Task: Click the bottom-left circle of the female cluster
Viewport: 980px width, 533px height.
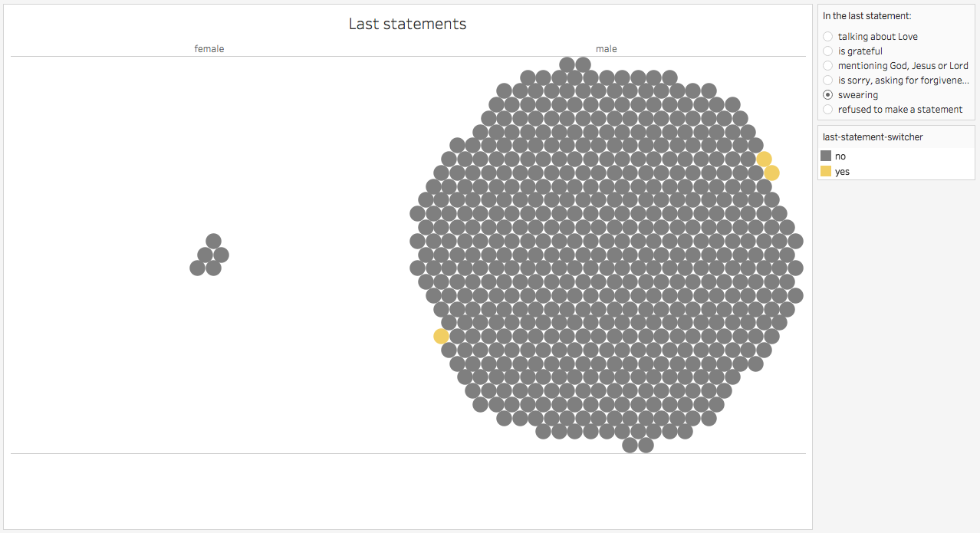Action: pos(197,268)
